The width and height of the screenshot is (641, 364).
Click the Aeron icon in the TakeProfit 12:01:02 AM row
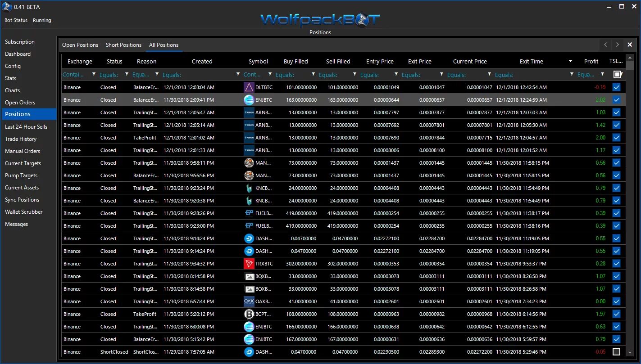pos(249,138)
